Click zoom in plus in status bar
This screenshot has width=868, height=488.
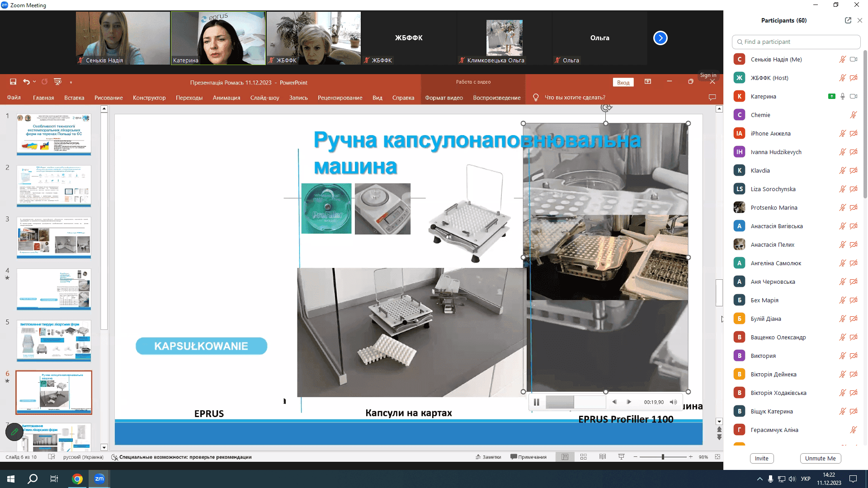[691, 457]
